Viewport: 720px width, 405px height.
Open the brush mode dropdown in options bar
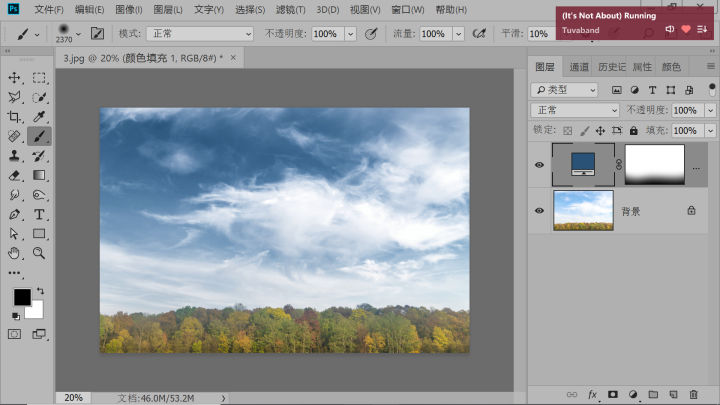[200, 33]
